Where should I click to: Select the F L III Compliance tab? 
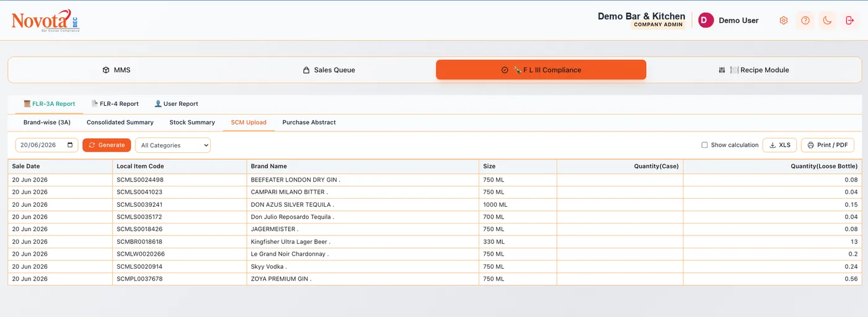click(x=541, y=70)
